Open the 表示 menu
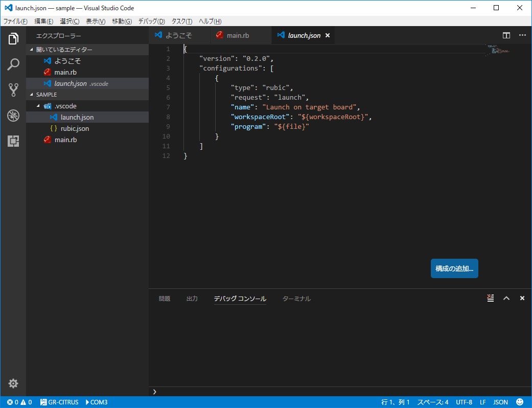Image resolution: width=532 pixels, height=408 pixels. (96, 21)
